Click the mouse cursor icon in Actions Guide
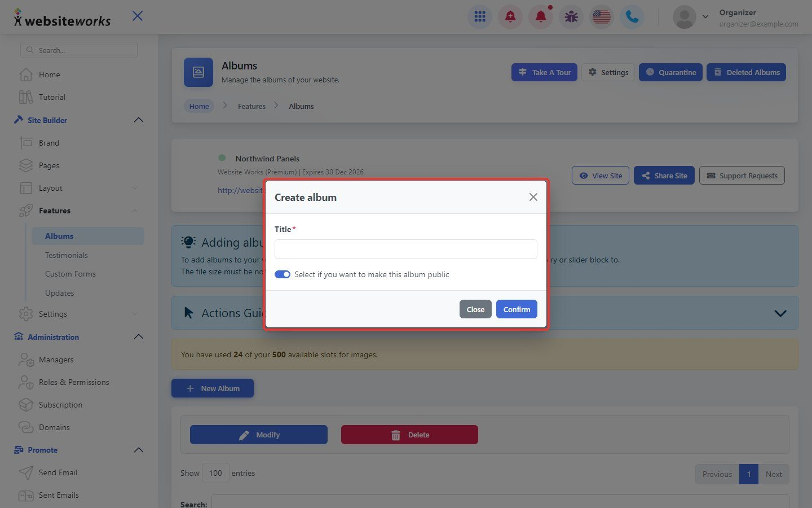This screenshot has height=508, width=812. [x=189, y=313]
